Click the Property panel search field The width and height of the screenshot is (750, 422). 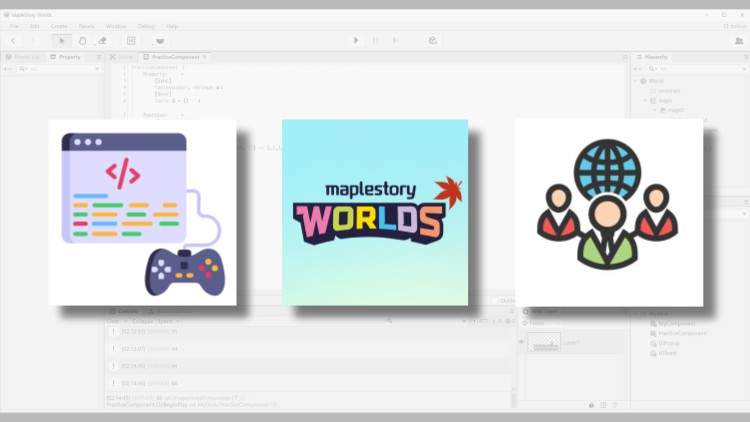[56, 69]
